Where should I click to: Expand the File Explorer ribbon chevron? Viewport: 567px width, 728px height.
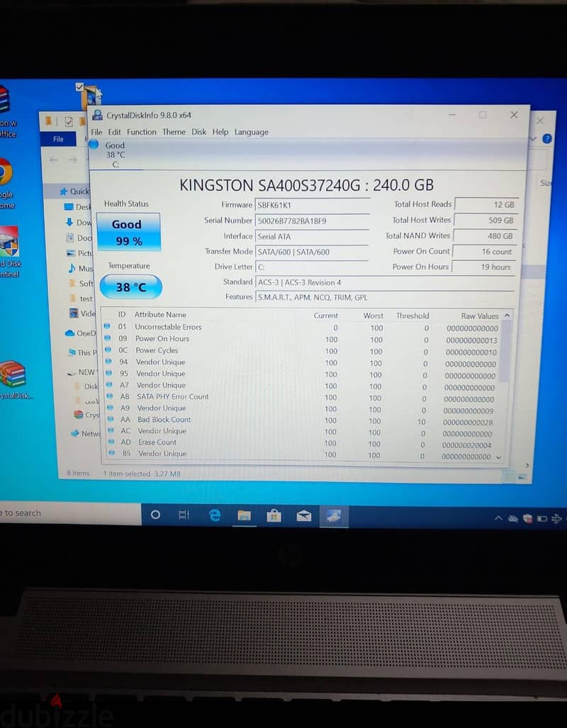pos(534,138)
